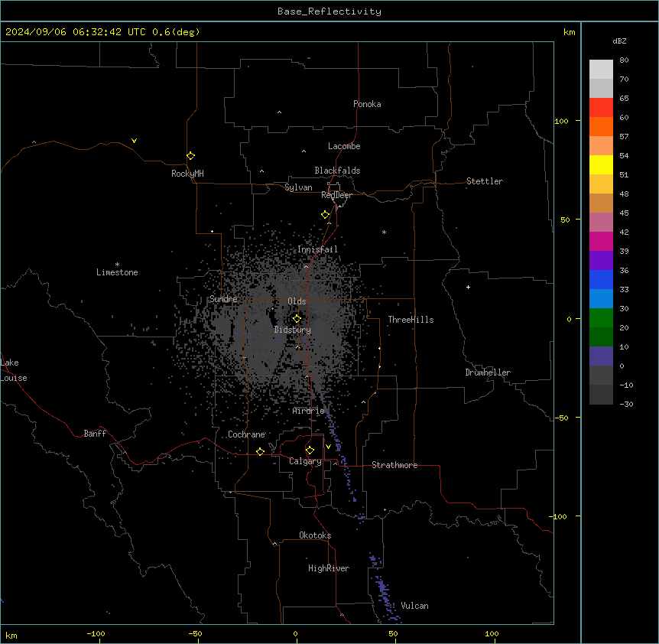Viewport: 659px width, 644px height.
Task: Click the Calgary city label
Action: click(305, 461)
